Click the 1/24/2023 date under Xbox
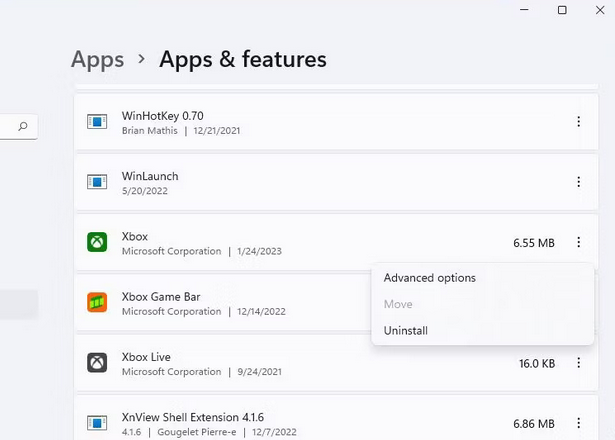 point(259,251)
